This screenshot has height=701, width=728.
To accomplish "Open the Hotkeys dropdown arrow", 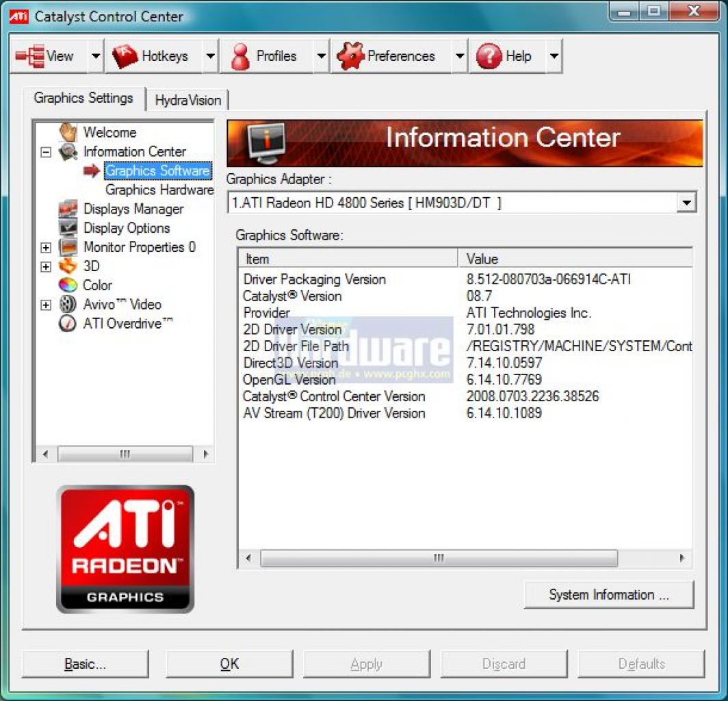I will coord(210,56).
